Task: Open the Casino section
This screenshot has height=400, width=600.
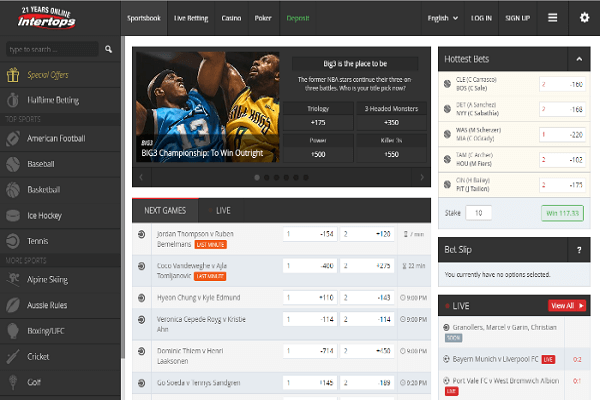Action: click(231, 18)
